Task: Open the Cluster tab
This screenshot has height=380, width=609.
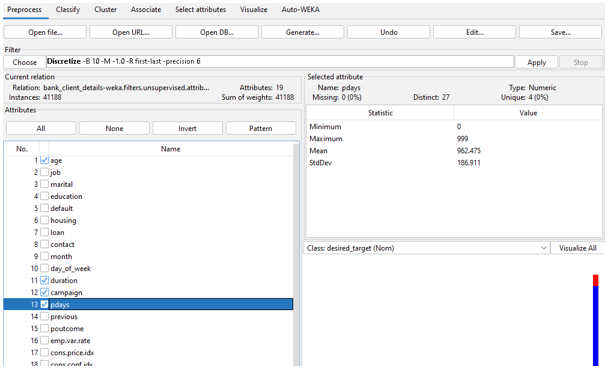Action: (105, 10)
